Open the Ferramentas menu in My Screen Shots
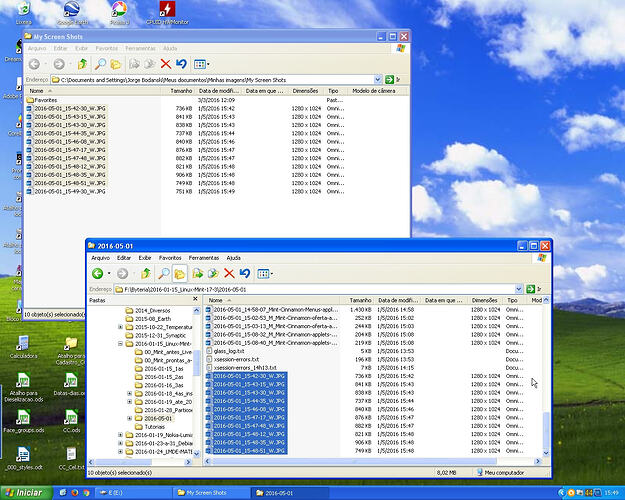This screenshot has height=500, width=625. click(139, 47)
